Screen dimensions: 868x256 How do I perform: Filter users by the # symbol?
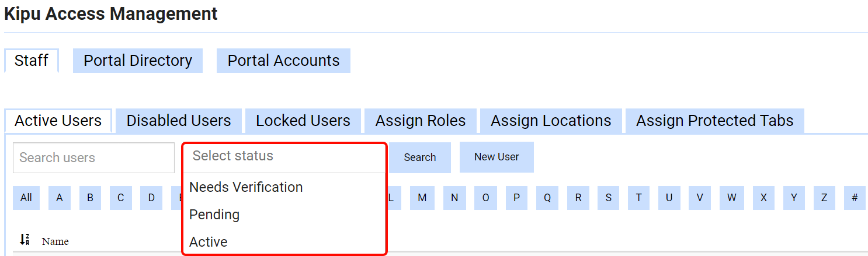[x=855, y=198]
